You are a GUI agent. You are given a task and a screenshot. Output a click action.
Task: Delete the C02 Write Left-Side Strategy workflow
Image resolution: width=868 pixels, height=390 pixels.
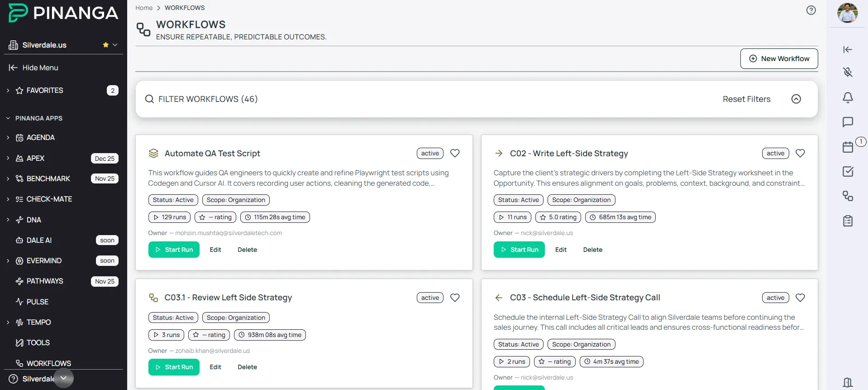coord(593,250)
